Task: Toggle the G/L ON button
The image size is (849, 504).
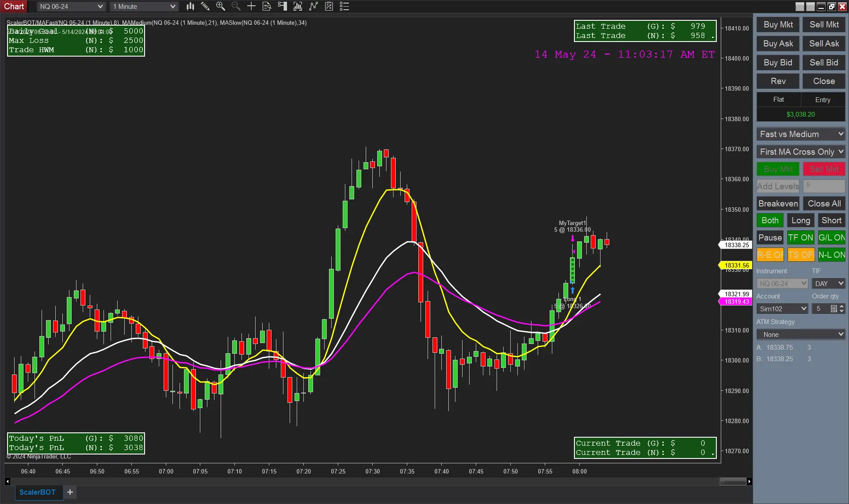Action: (831, 238)
